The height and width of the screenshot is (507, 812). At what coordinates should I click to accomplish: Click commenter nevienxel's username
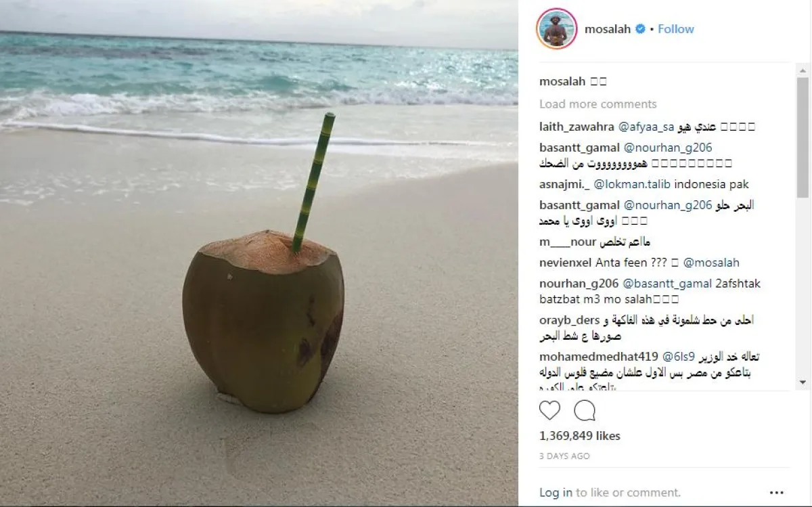(x=566, y=263)
